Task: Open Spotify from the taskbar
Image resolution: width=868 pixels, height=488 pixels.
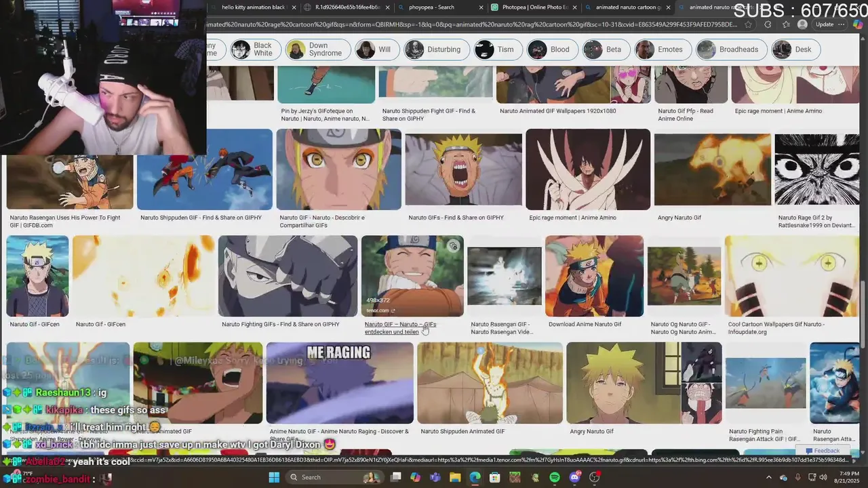Action: coord(555,477)
